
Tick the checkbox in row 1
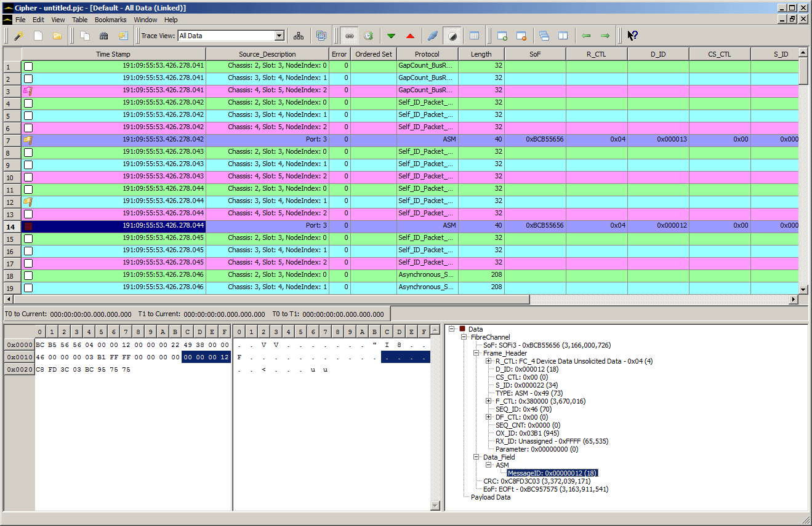(x=28, y=66)
